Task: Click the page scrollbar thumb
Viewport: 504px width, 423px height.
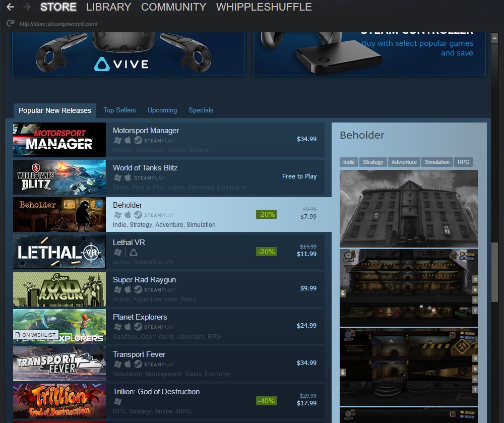Action: click(x=495, y=272)
